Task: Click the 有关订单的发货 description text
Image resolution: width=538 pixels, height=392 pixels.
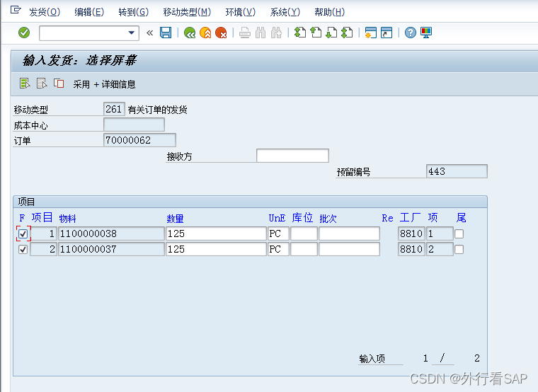Action: (x=157, y=110)
